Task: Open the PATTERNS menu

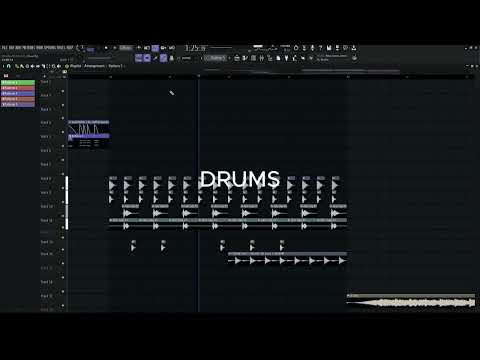Action: tap(29, 48)
